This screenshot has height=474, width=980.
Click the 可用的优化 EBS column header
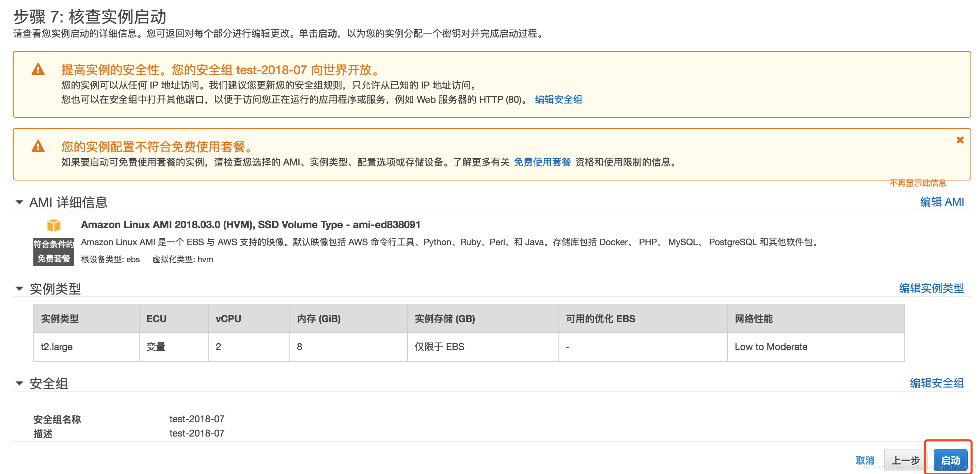tap(643, 318)
